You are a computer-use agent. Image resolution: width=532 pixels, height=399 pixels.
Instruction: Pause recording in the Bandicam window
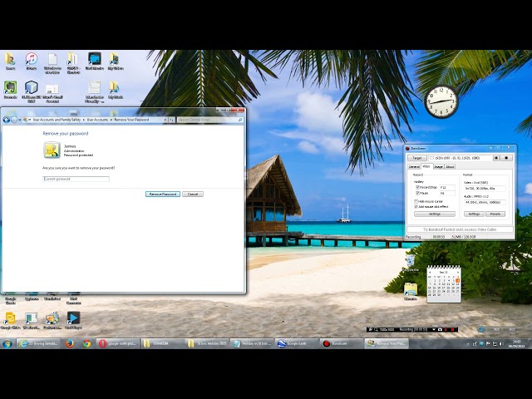tap(496, 158)
